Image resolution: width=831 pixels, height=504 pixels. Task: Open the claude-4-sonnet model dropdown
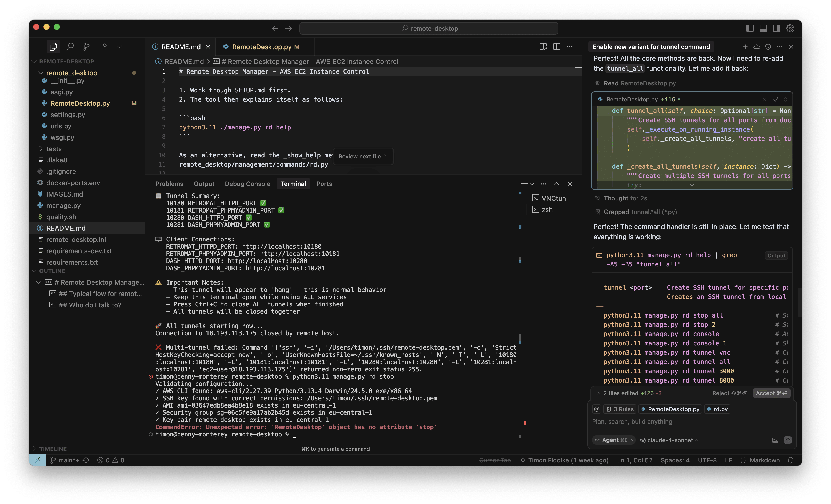click(670, 440)
